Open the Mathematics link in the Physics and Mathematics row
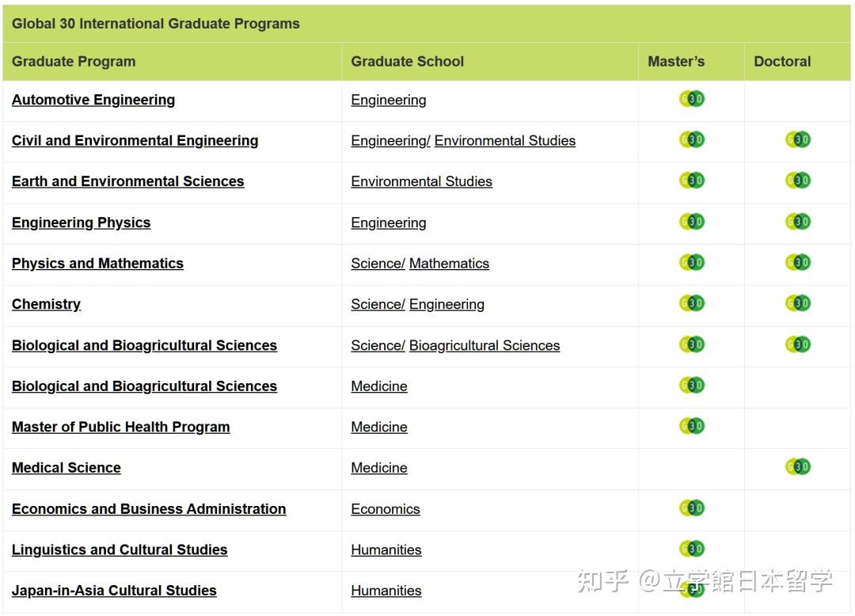 449,263
